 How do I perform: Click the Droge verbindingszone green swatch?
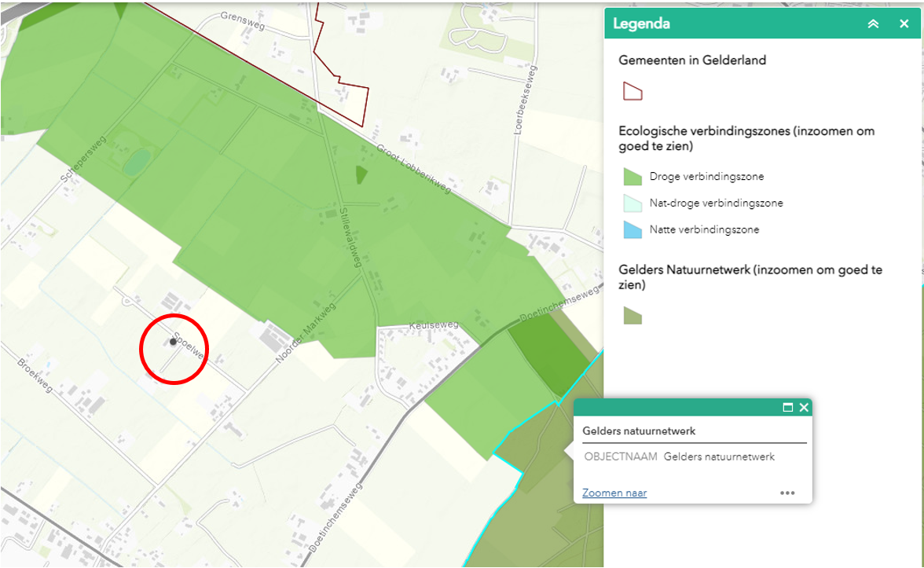[632, 177]
